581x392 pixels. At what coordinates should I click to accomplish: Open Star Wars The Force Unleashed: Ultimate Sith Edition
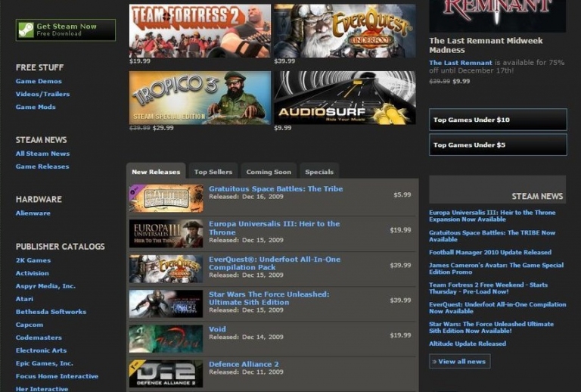[x=269, y=298]
